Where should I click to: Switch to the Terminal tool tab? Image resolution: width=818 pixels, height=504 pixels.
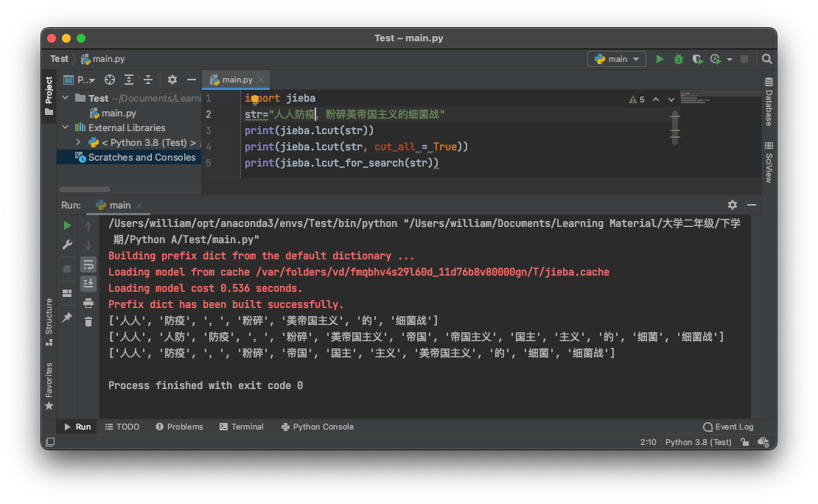[241, 427]
